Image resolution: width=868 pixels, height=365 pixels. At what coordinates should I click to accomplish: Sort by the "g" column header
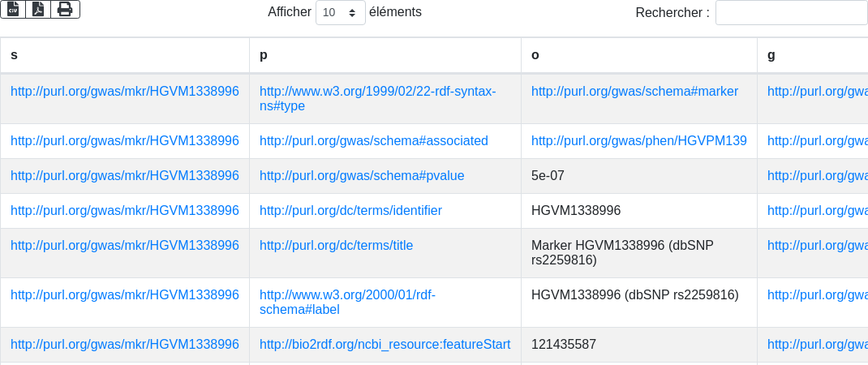click(x=771, y=55)
